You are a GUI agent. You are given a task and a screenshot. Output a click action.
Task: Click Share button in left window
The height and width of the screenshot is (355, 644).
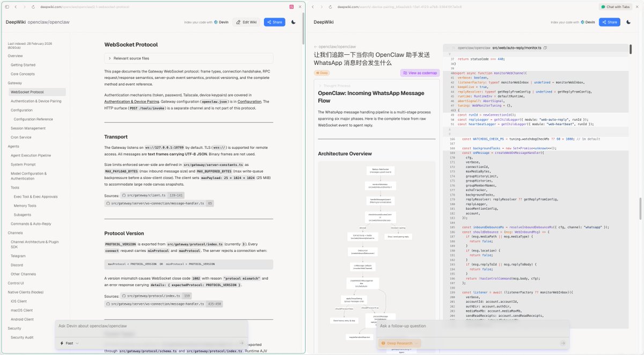tap(274, 22)
